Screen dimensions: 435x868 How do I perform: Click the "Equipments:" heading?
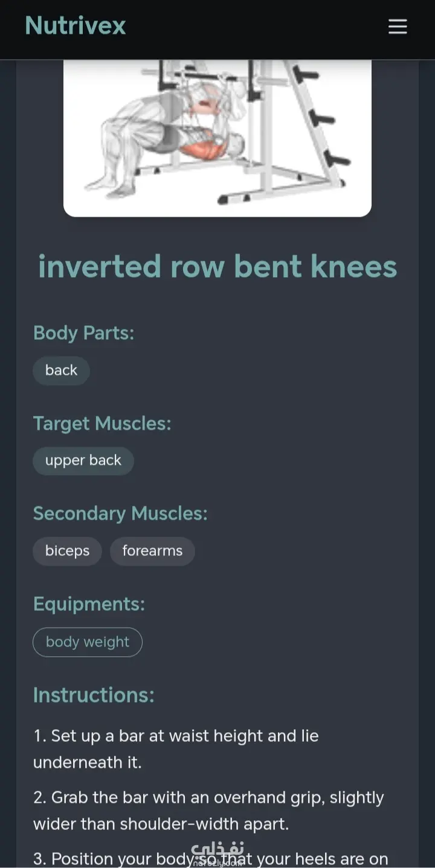[89, 604]
